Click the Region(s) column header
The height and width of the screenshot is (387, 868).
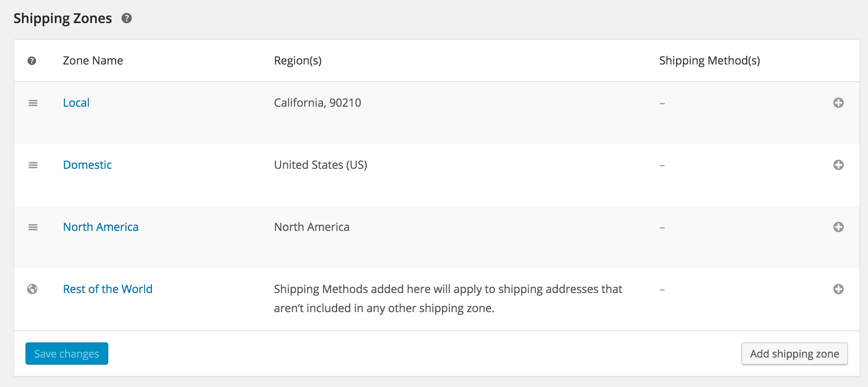pyautogui.click(x=298, y=61)
